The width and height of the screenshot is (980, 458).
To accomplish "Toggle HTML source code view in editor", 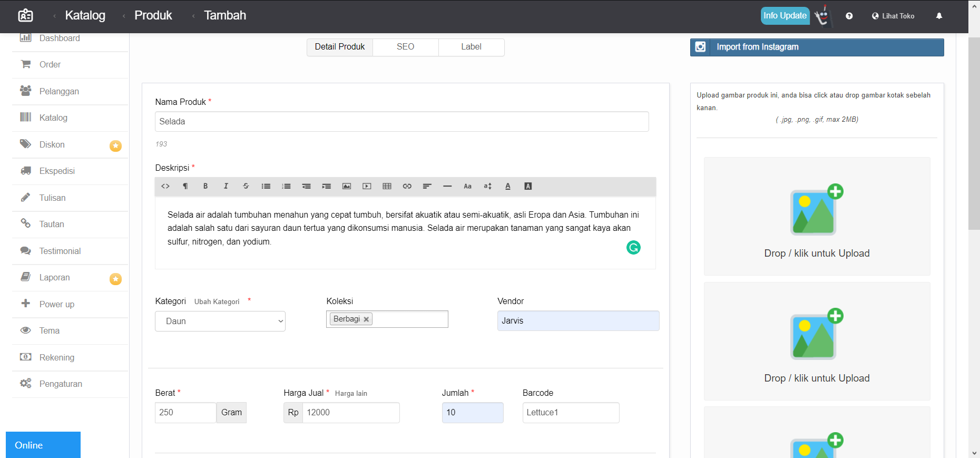I will (x=165, y=186).
